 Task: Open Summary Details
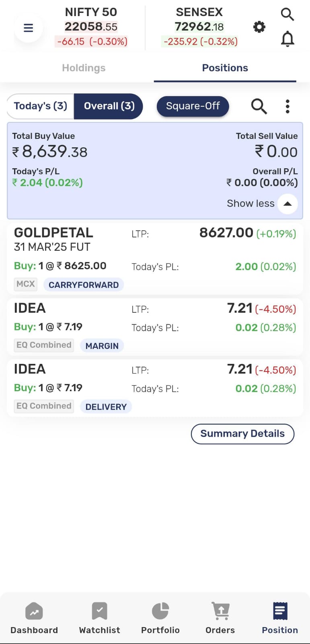[242, 434]
